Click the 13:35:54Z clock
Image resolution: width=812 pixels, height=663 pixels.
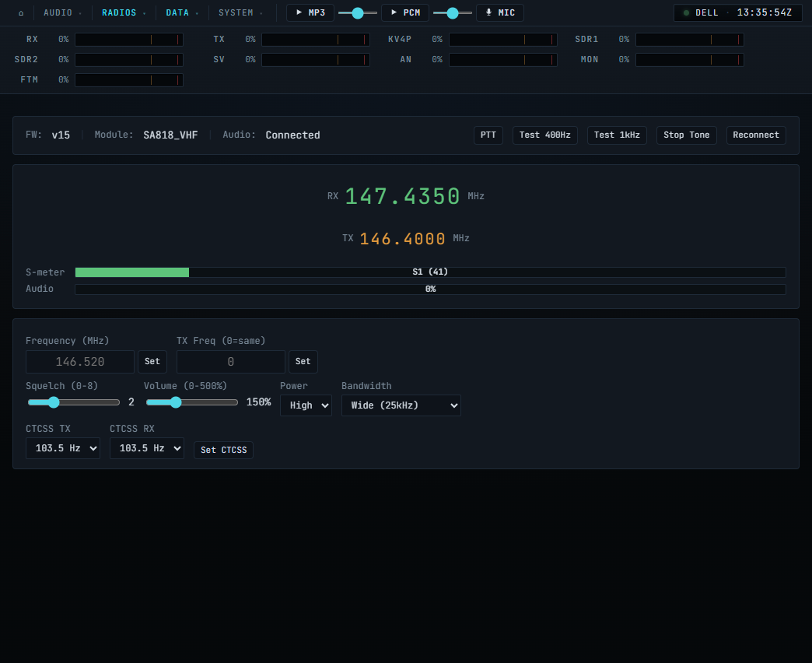tap(765, 12)
